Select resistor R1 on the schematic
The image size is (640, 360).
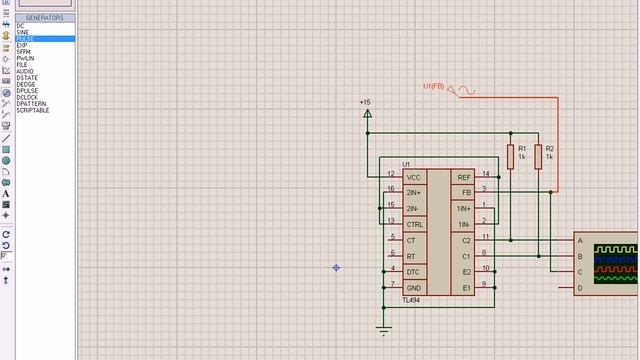click(511, 157)
